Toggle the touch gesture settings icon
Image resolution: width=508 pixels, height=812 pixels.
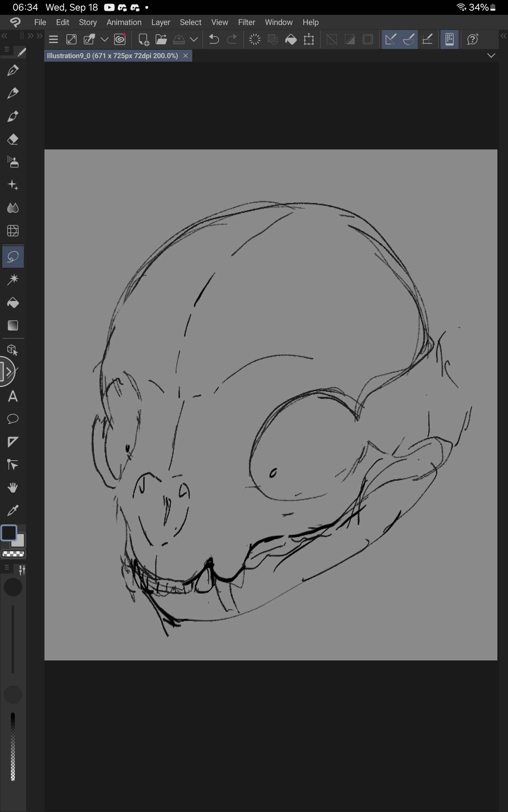[89, 39]
